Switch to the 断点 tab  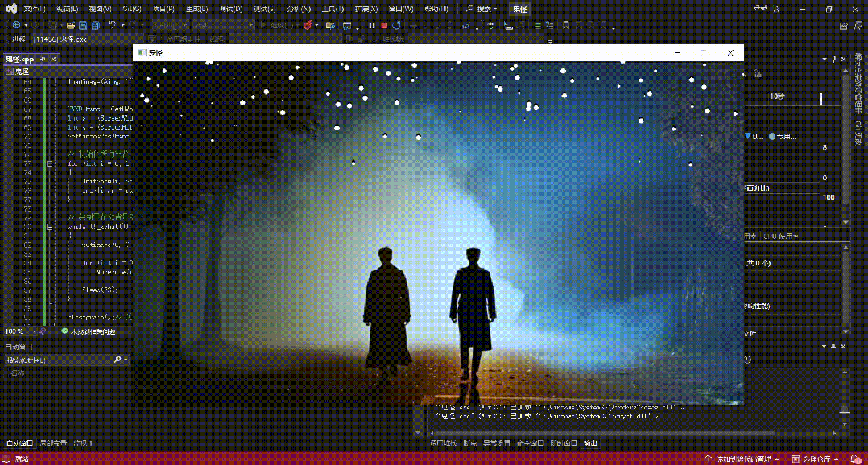pyautogui.click(x=470, y=443)
